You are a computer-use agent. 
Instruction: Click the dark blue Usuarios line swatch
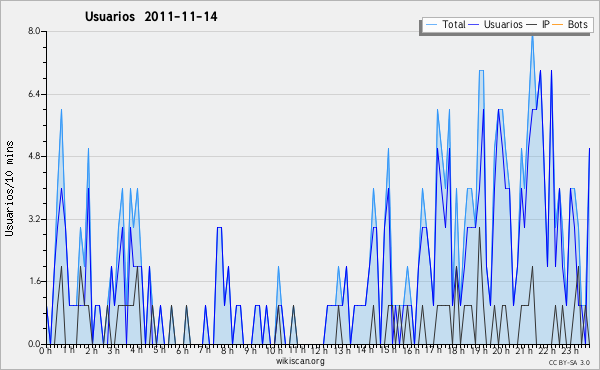[x=474, y=25]
